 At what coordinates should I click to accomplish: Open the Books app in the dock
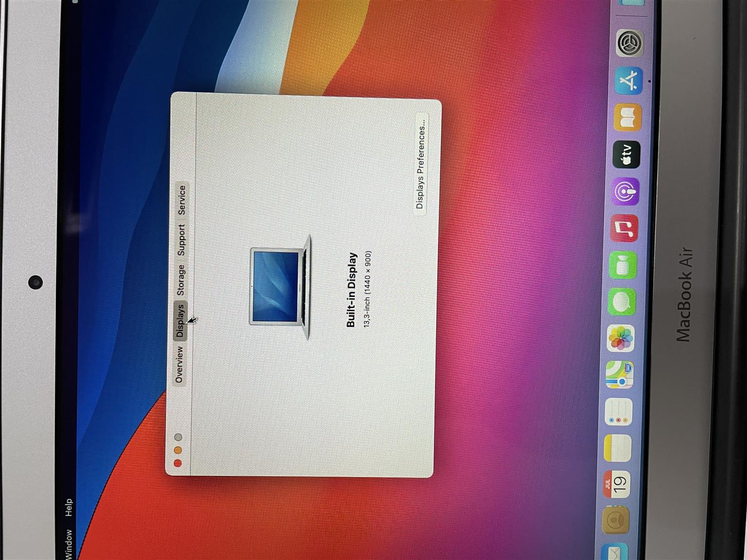coord(627,118)
